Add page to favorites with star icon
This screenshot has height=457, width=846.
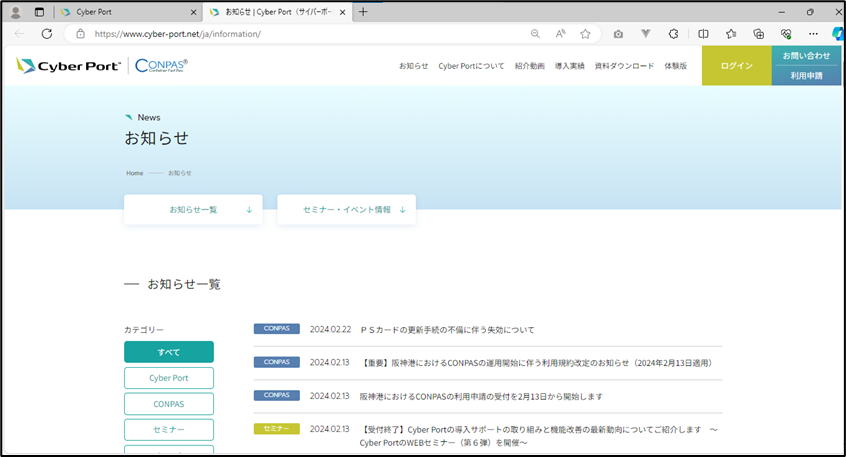[x=585, y=33]
